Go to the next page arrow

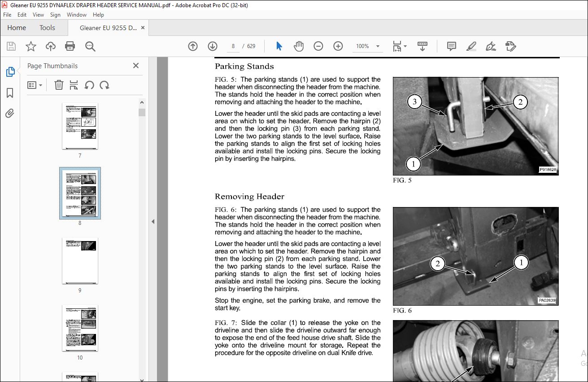(x=213, y=46)
